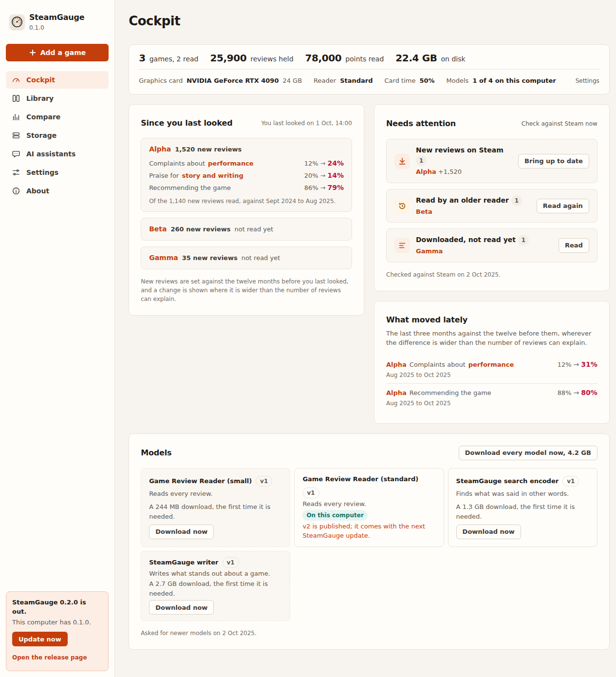This screenshot has height=677, width=616.
Task: Click the Cockpit gauge icon in sidebar
Action: click(x=16, y=80)
